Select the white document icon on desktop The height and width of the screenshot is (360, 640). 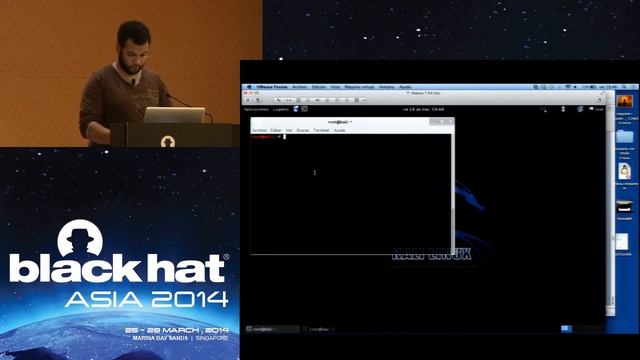pos(622,242)
